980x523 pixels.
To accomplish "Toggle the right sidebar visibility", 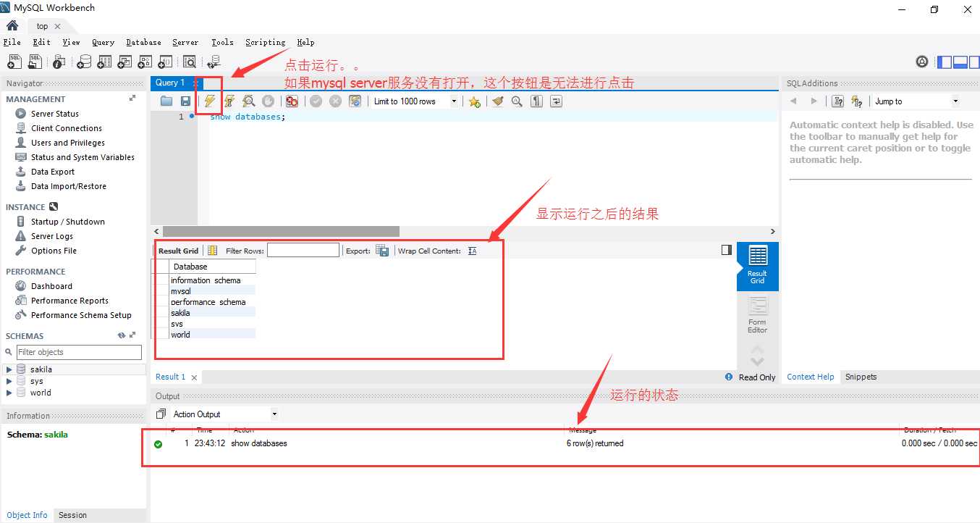I will 976,62.
